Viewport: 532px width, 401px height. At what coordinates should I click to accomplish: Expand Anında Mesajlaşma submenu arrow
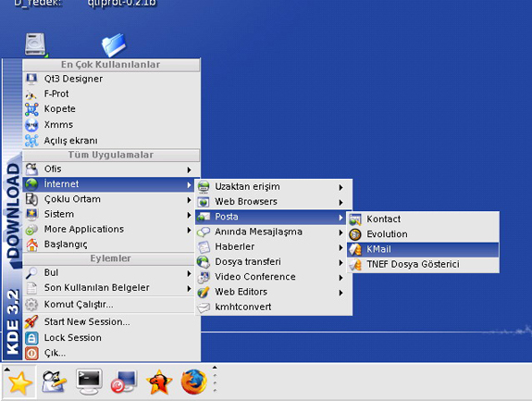(340, 232)
